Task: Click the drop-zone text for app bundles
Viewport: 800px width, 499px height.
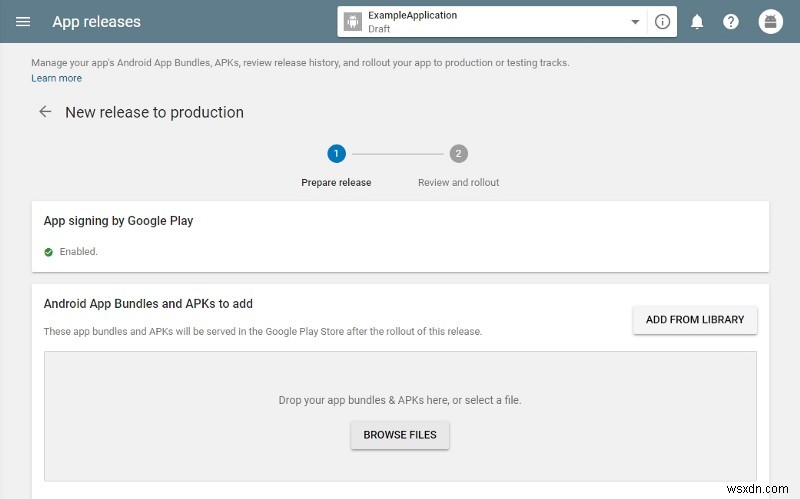Action: click(400, 400)
